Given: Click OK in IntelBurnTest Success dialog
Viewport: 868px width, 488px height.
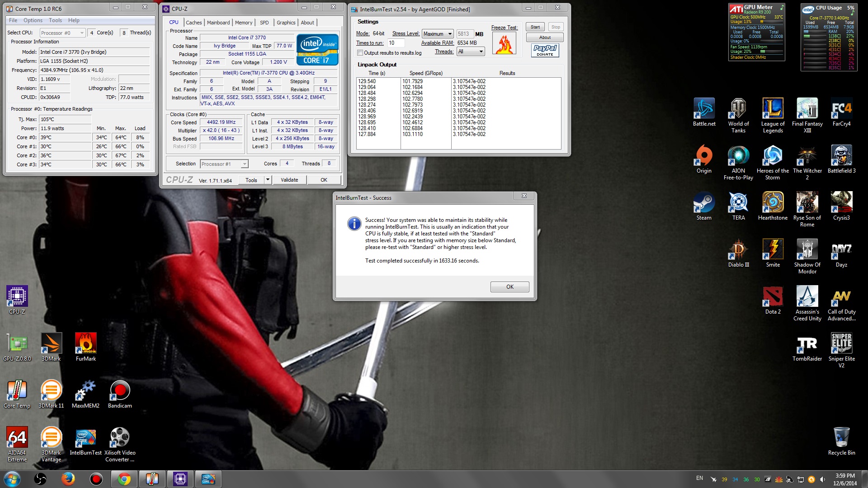Looking at the screenshot, I should tap(509, 287).
